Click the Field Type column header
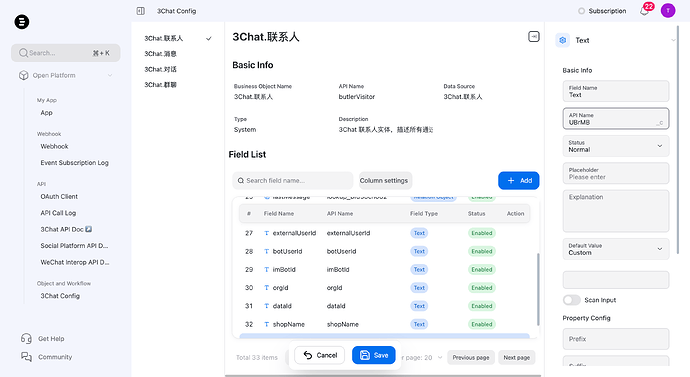The height and width of the screenshot is (377, 690). click(424, 213)
